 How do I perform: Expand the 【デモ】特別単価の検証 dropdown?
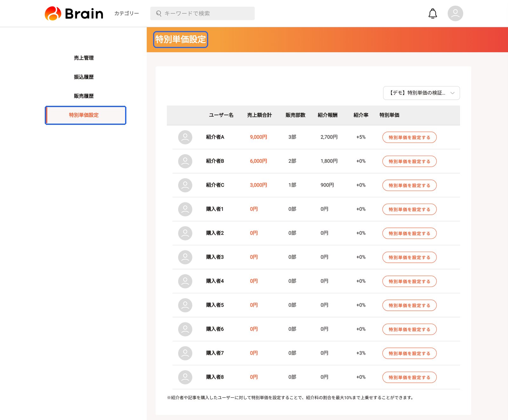421,93
